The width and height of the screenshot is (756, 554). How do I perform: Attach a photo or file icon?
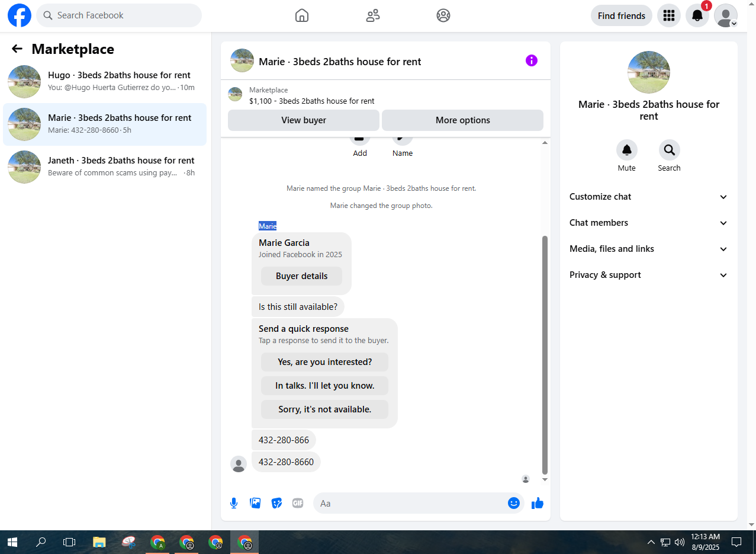(x=255, y=503)
